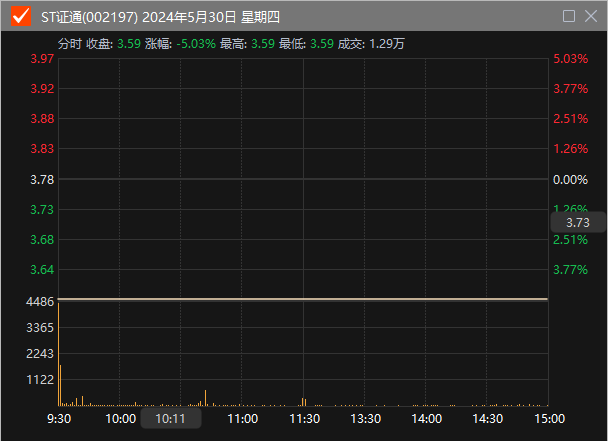Click the 13:30 time axis label
Viewport: 608px width, 441px height.
pos(366,419)
